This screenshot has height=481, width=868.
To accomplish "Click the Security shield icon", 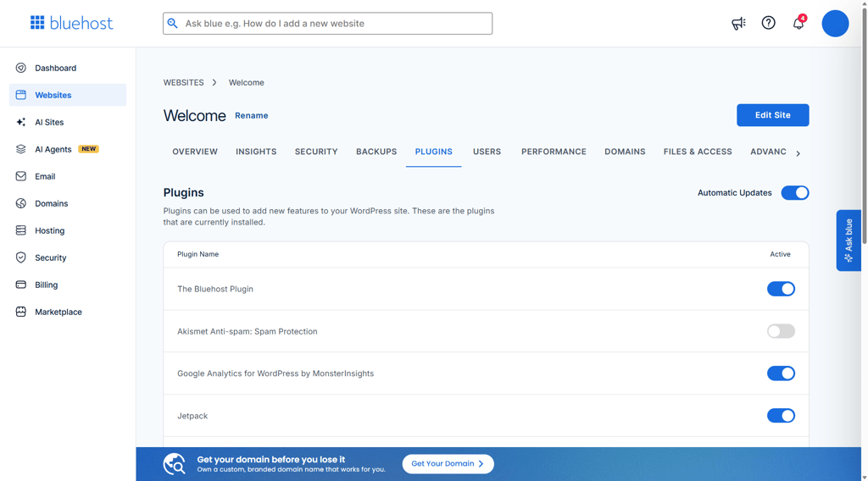I will (21, 257).
